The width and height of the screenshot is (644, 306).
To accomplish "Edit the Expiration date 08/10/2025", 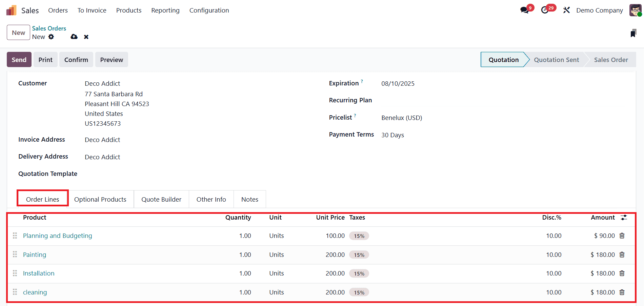I will click(398, 84).
